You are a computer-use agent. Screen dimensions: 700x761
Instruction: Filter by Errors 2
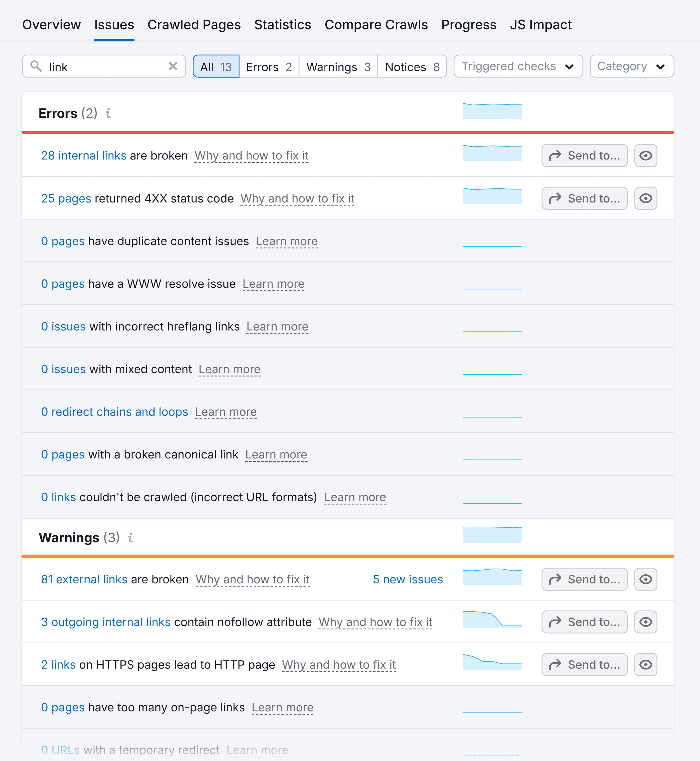269,66
